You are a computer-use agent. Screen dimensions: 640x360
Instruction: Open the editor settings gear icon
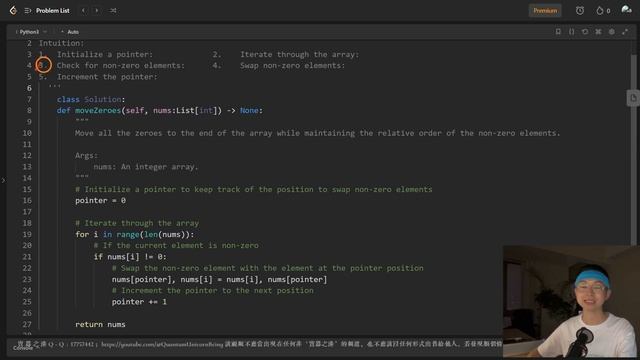tap(611, 32)
